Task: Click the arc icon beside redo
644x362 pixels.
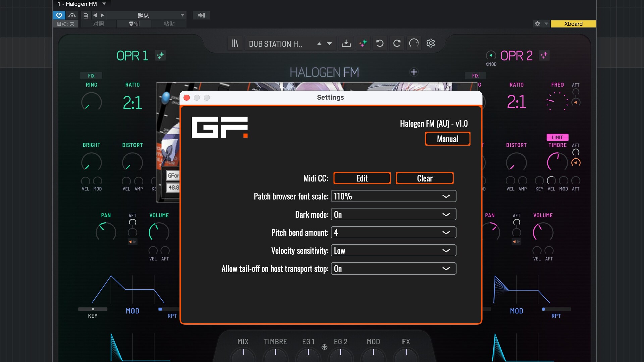Action: pyautogui.click(x=414, y=43)
